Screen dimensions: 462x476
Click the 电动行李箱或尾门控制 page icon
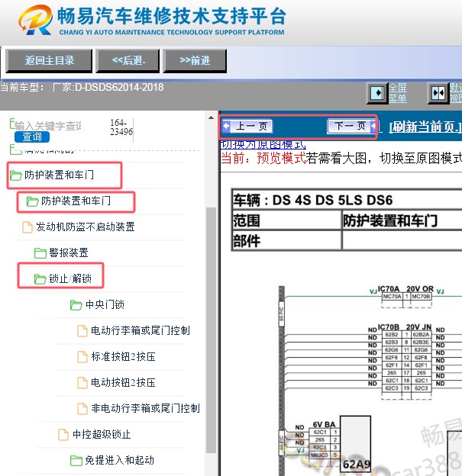point(82,331)
